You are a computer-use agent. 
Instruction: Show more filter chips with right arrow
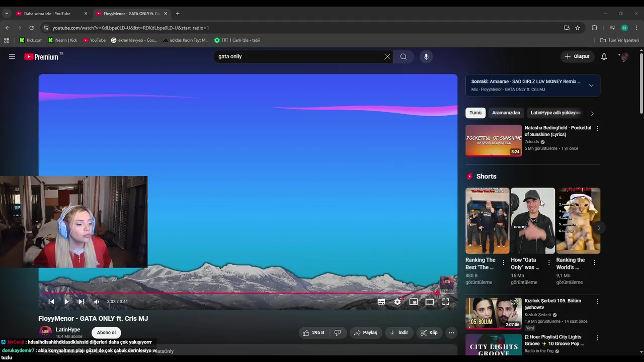pos(592,114)
